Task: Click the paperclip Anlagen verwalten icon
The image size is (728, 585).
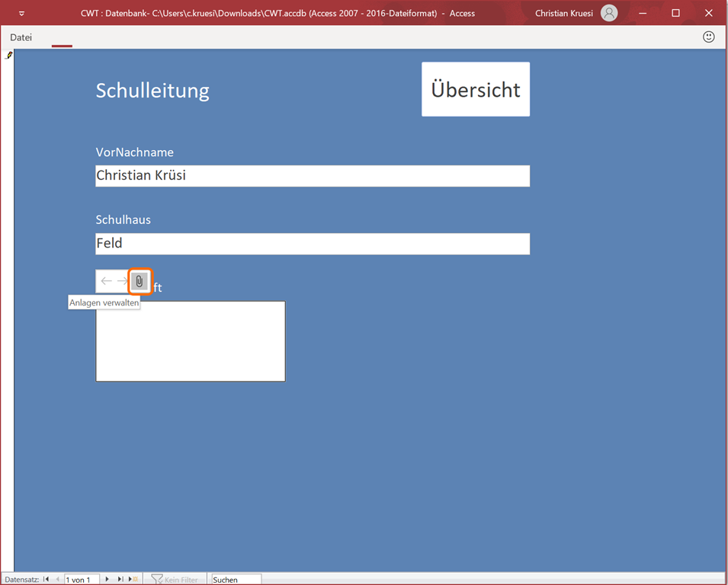Action: click(x=140, y=281)
